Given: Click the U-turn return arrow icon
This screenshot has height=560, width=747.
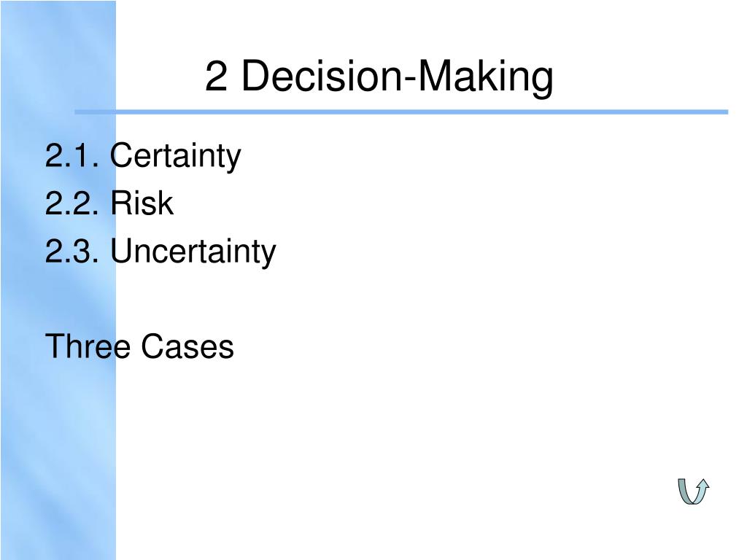Looking at the screenshot, I should [693, 491].
